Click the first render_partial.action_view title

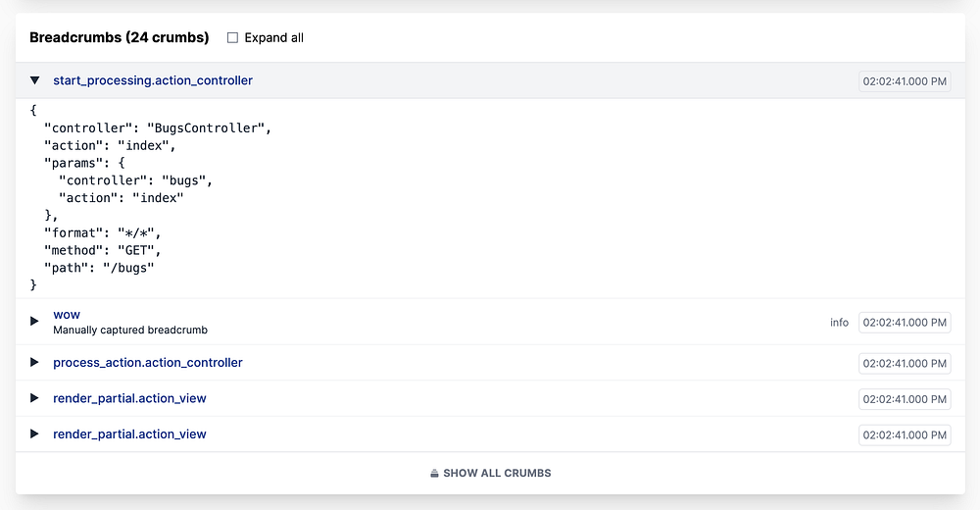pos(129,398)
